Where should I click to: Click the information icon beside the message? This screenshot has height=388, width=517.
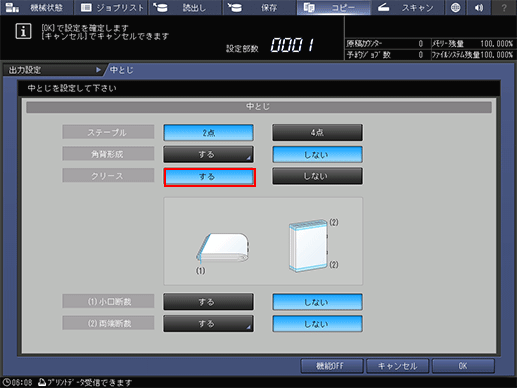[23, 31]
